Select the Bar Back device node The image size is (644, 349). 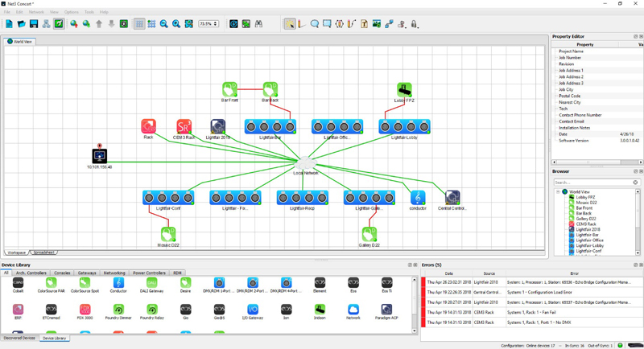tap(270, 89)
